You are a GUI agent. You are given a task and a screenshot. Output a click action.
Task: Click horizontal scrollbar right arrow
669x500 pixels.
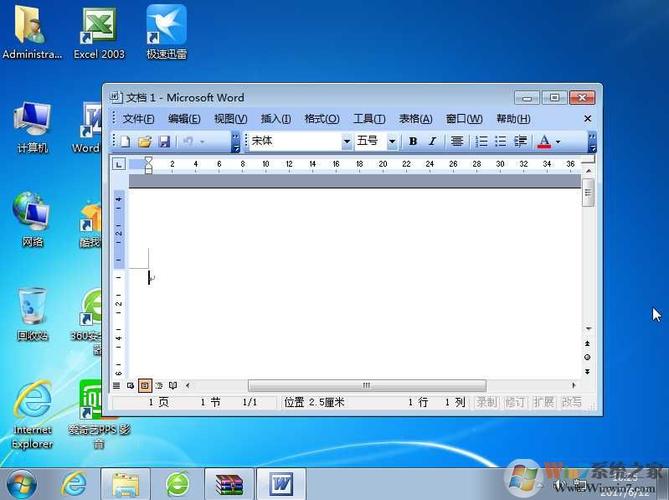tap(573, 385)
